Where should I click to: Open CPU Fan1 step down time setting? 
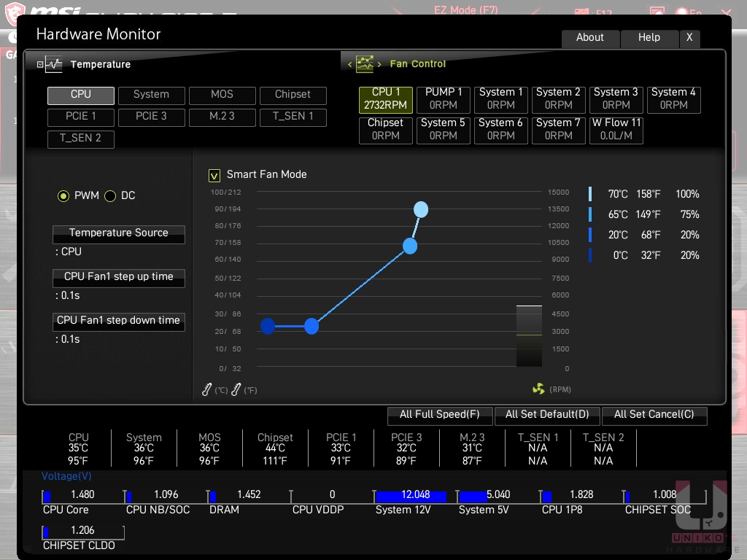(x=119, y=322)
